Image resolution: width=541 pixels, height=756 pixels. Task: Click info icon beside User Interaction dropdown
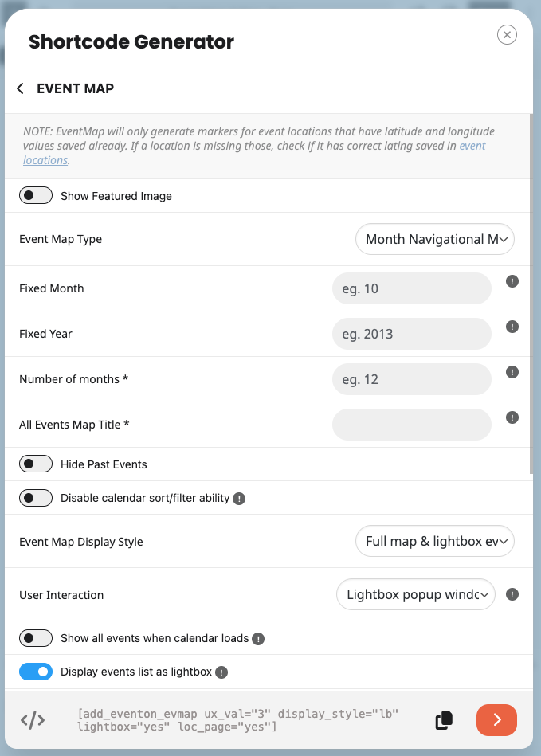pos(512,594)
